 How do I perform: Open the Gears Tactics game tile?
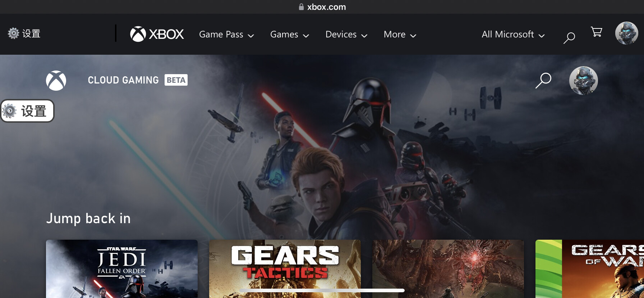click(285, 269)
